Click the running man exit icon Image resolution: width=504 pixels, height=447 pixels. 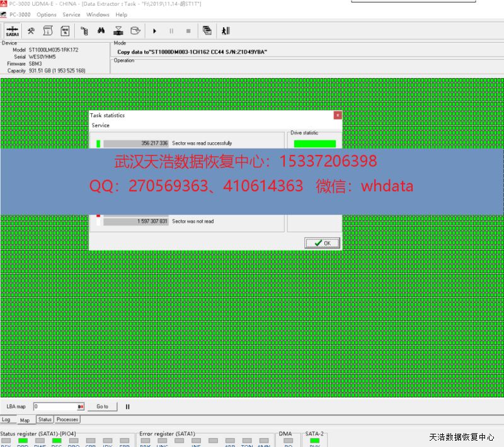(x=226, y=31)
